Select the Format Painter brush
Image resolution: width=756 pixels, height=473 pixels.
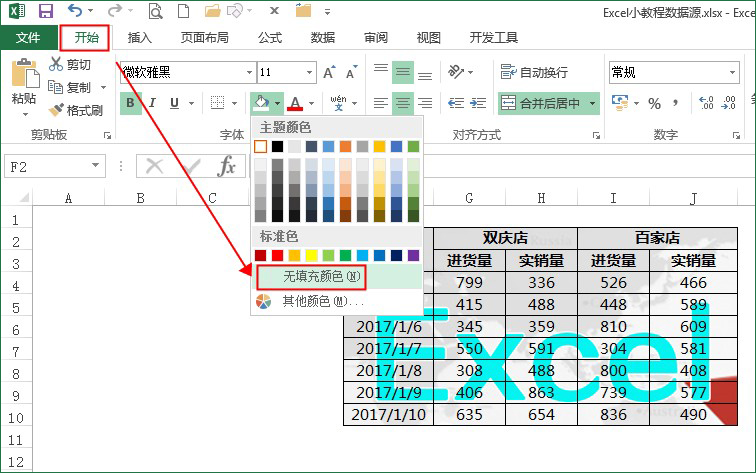56,110
